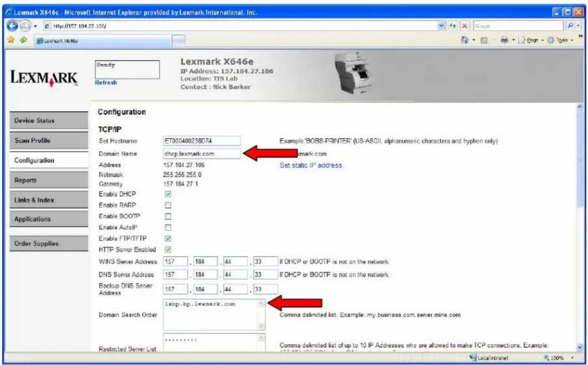Image resolution: width=588 pixels, height=365 pixels.
Task: Click the Restricted Server List text area
Action: point(211,342)
